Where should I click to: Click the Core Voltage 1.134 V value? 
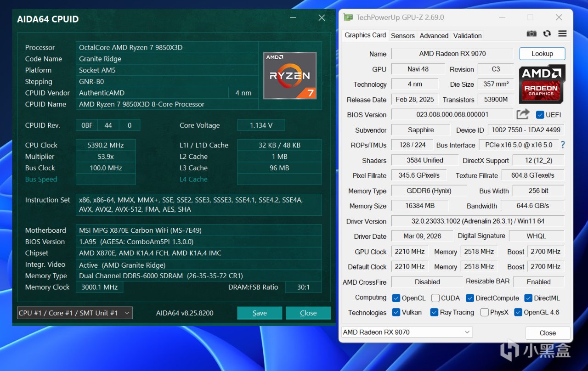[261, 125]
